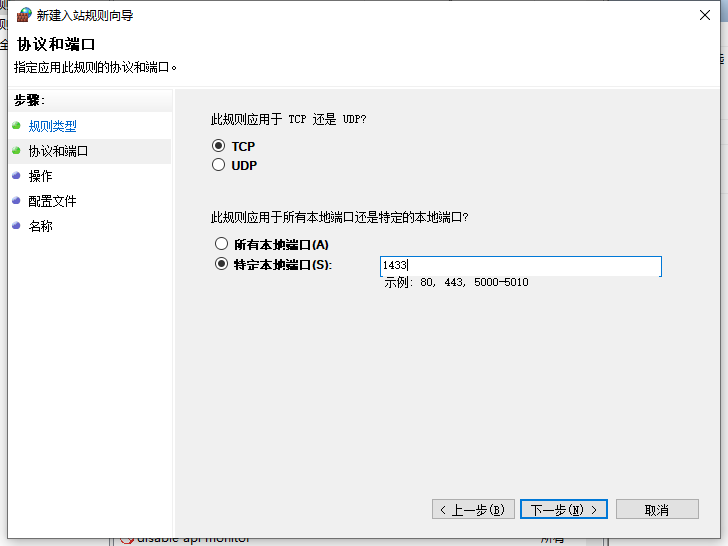Click the blue bullet beside 名称
This screenshot has width=728, height=546.
point(16,226)
